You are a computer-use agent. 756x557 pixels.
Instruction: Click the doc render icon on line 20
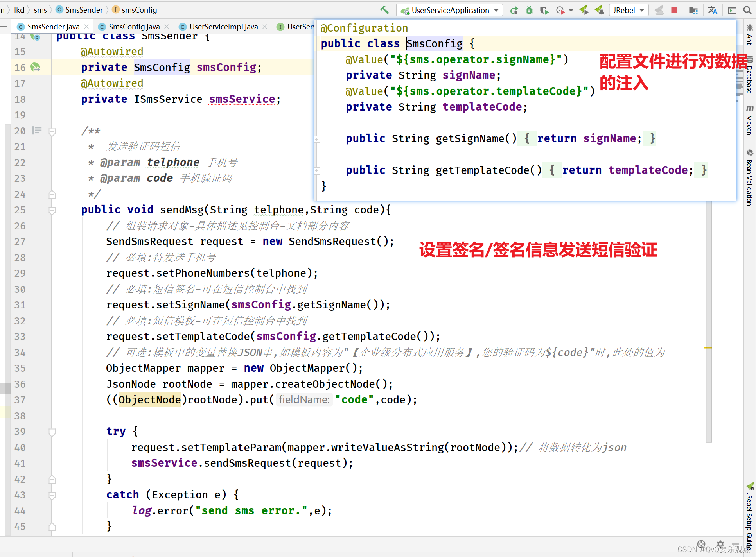click(x=37, y=131)
